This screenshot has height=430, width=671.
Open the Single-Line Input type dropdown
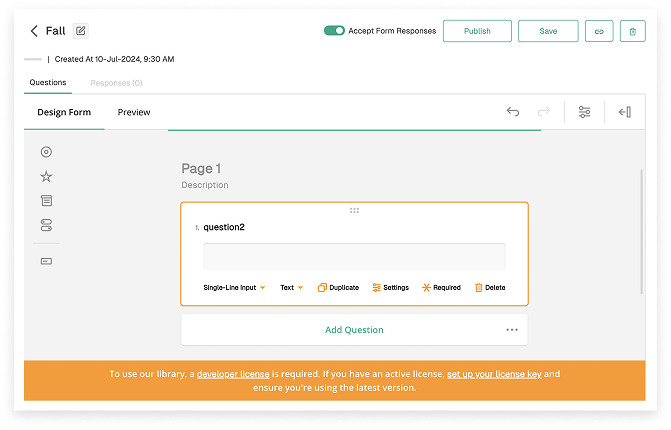tap(235, 287)
